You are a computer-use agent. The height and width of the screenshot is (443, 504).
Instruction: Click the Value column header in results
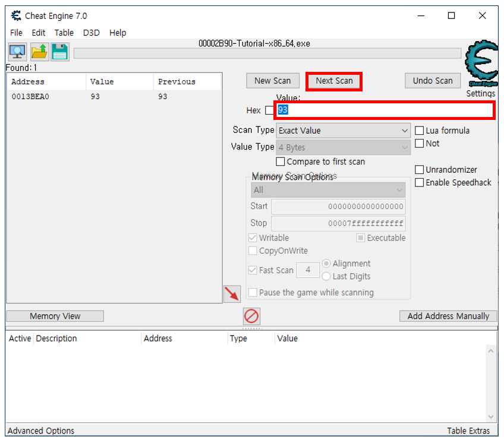120,81
